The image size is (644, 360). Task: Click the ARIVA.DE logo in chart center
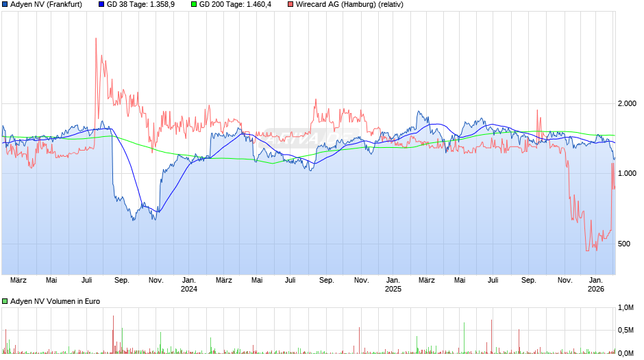coord(311,138)
